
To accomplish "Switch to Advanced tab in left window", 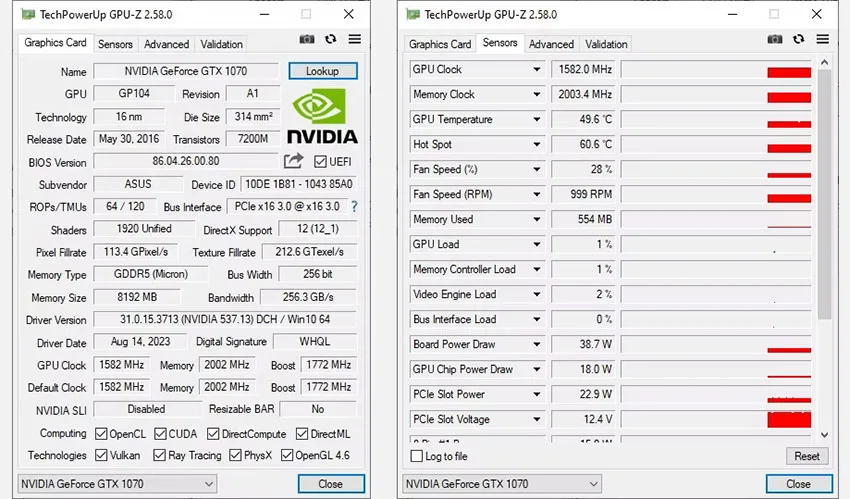I will click(x=166, y=44).
